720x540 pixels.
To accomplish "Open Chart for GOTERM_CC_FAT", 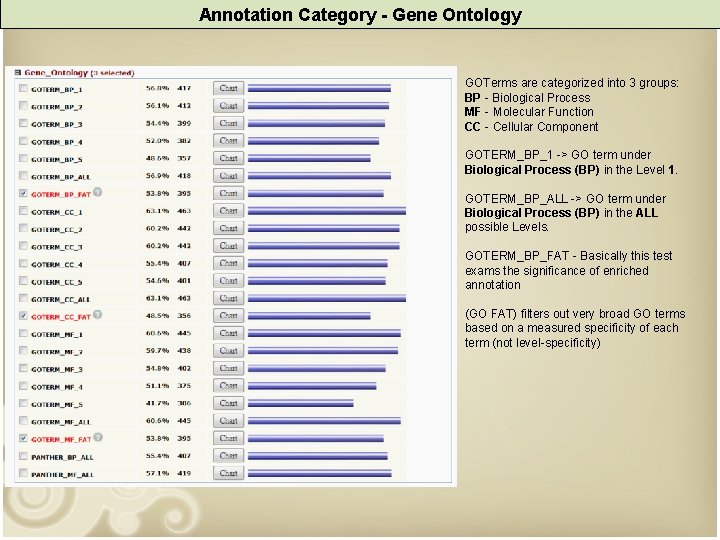I will (228, 316).
